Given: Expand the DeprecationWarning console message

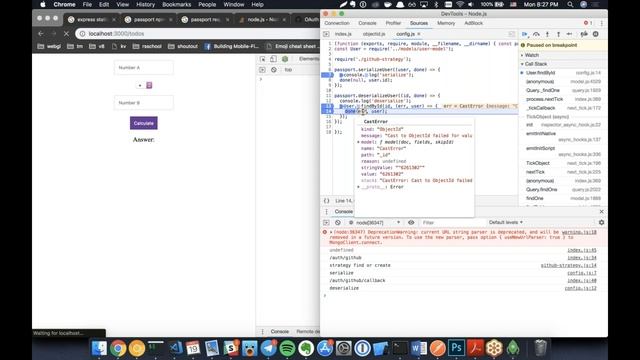Looking at the screenshot, I should coord(331,232).
